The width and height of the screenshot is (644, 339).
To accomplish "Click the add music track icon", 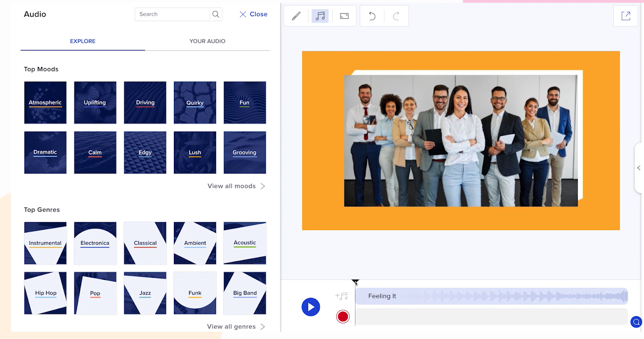I will click(x=341, y=296).
